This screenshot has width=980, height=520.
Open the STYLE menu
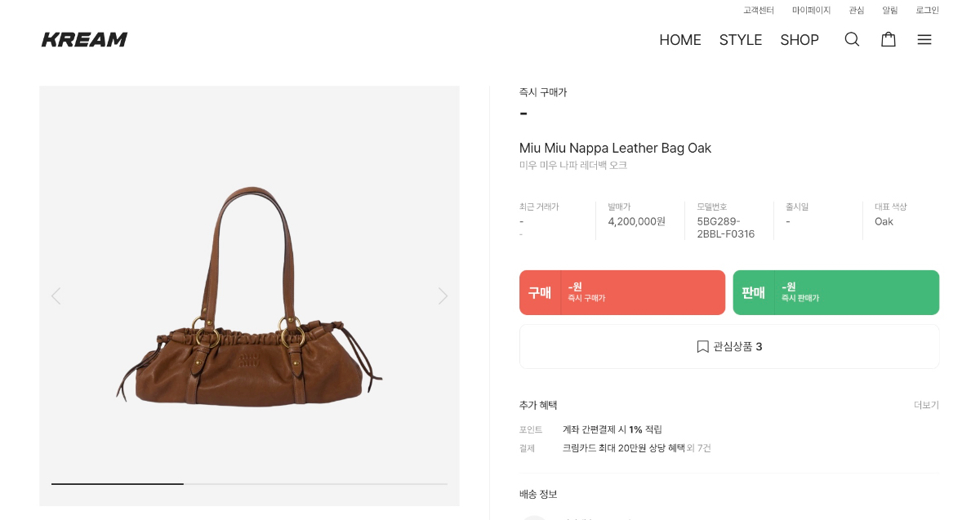[741, 40]
